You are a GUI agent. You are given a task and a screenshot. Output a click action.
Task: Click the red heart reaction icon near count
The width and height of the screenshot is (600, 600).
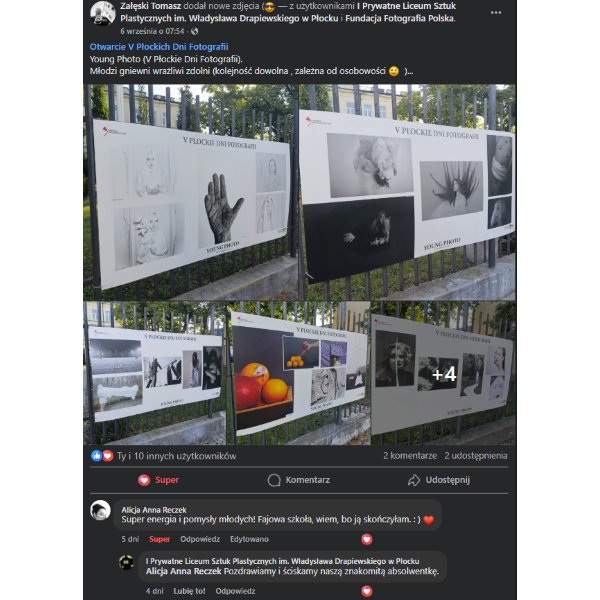pos(108,456)
